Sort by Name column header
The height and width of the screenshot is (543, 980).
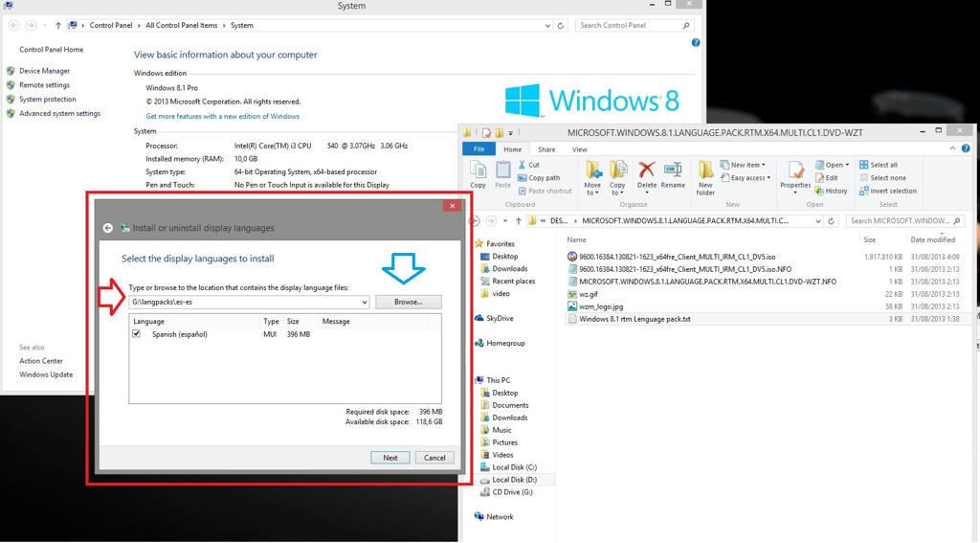(576, 240)
